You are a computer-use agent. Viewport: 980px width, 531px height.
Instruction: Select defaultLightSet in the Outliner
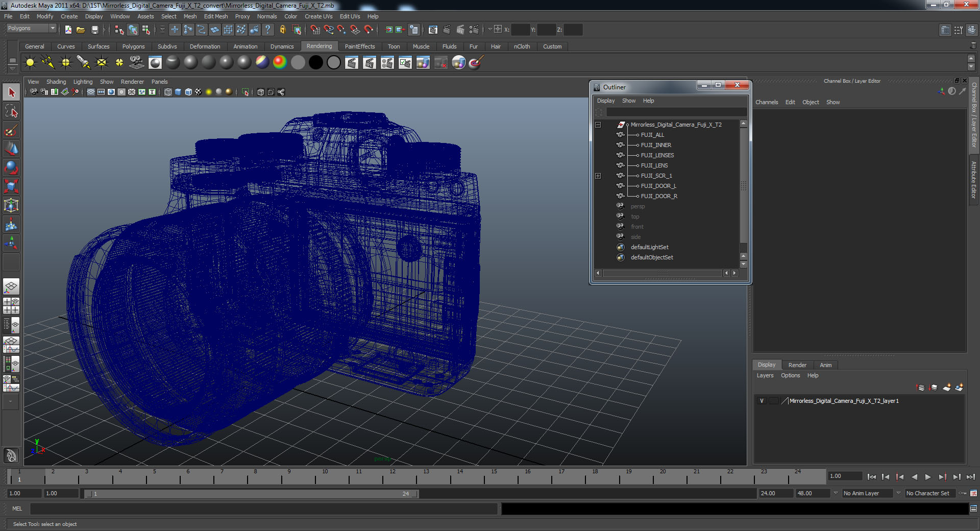(x=649, y=247)
